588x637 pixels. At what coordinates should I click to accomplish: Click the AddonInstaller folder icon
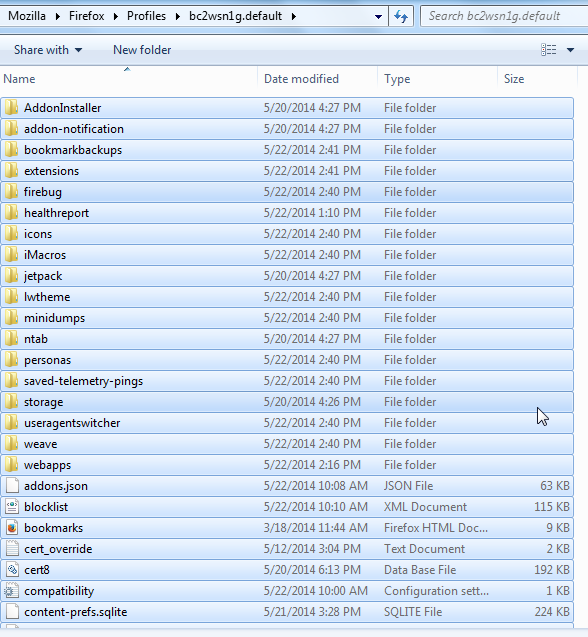pos(12,108)
